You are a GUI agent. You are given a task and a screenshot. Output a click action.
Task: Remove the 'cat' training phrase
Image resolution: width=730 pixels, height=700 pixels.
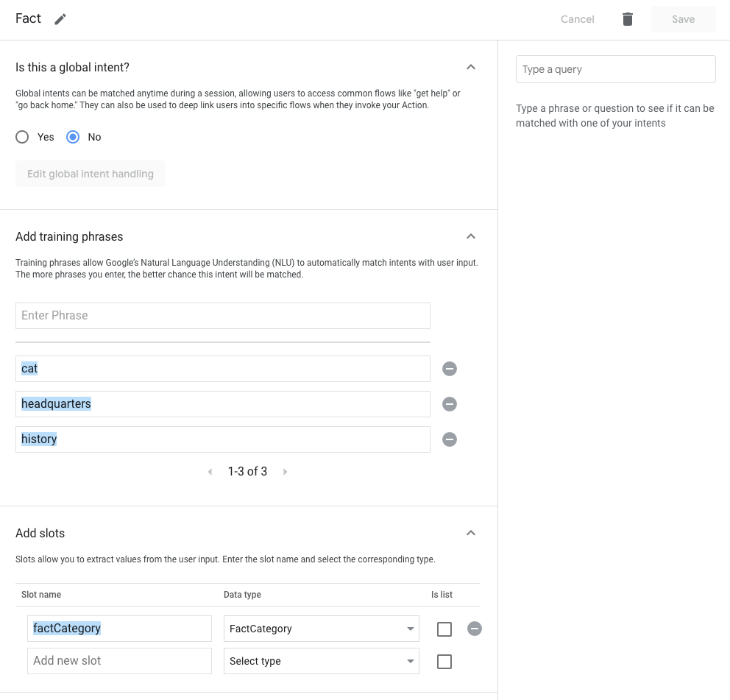pyautogui.click(x=450, y=369)
